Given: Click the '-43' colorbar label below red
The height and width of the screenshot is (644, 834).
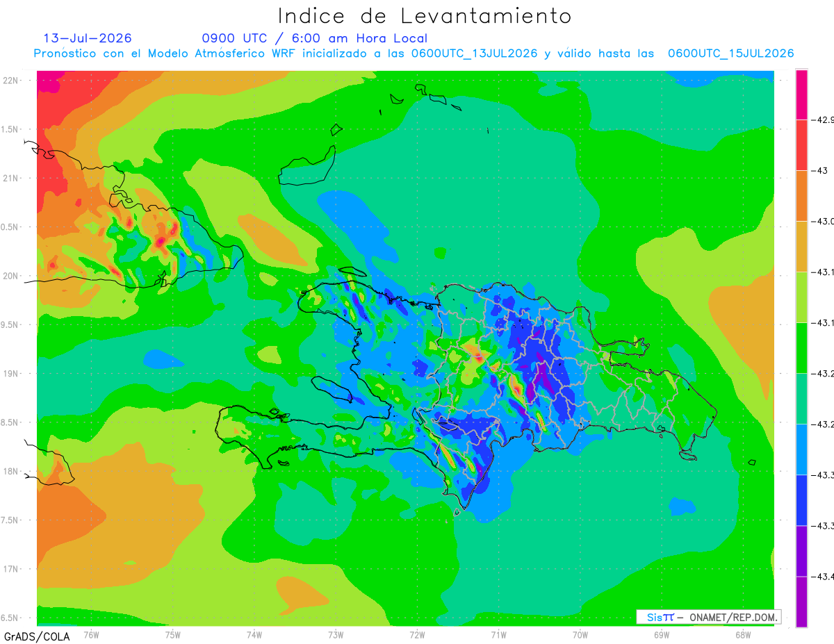Looking at the screenshot, I should [x=821, y=170].
